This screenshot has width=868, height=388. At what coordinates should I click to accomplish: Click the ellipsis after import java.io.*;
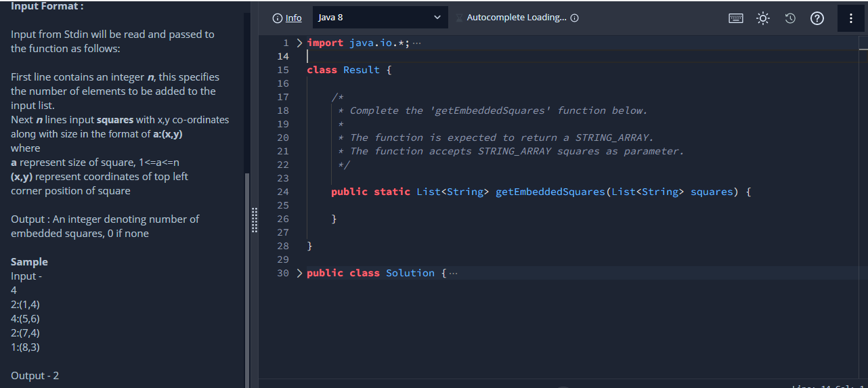click(x=416, y=43)
